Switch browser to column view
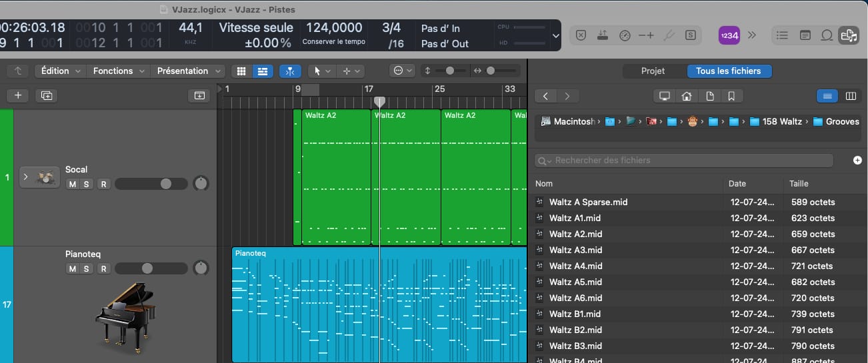This screenshot has width=868, height=363. click(x=850, y=96)
